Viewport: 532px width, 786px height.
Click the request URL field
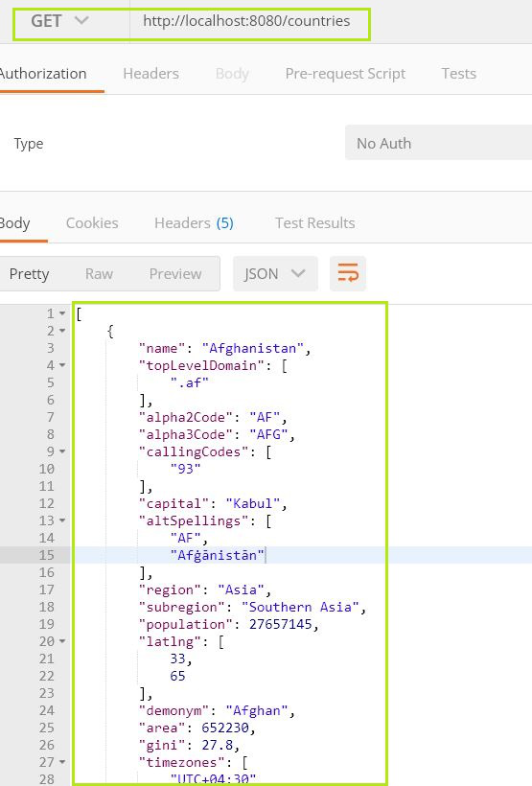(249, 21)
